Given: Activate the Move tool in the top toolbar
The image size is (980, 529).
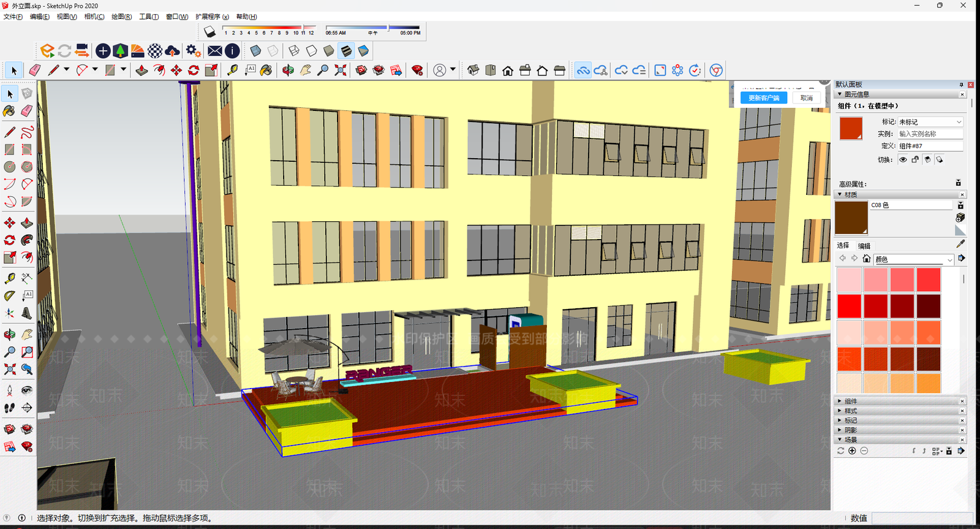Looking at the screenshot, I should click(x=176, y=70).
